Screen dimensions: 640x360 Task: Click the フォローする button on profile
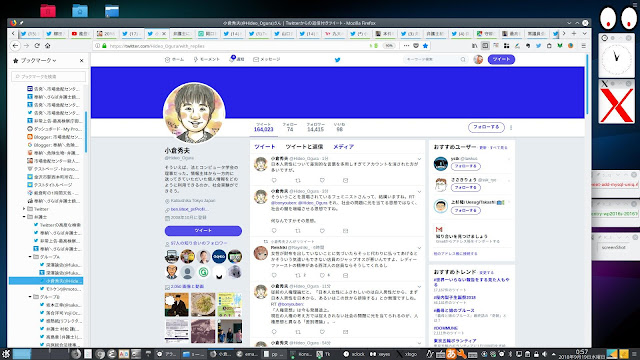tap(486, 127)
